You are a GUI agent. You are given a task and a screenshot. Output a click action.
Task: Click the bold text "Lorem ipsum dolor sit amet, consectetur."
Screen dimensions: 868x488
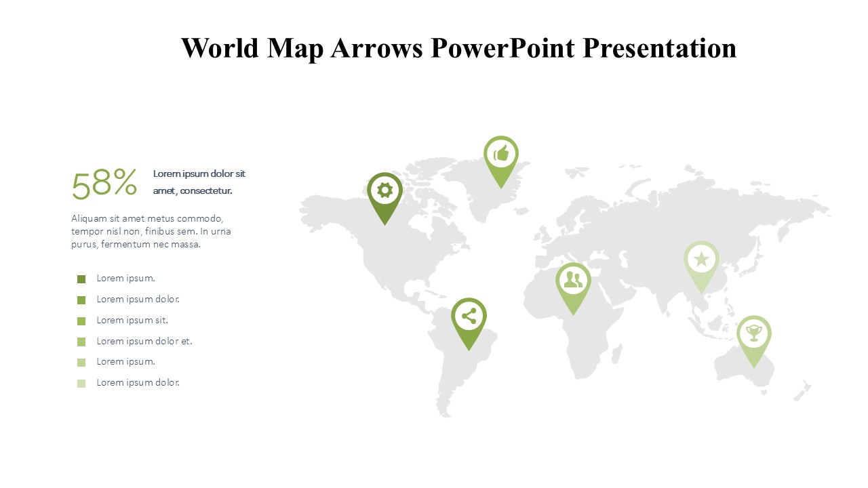click(199, 182)
